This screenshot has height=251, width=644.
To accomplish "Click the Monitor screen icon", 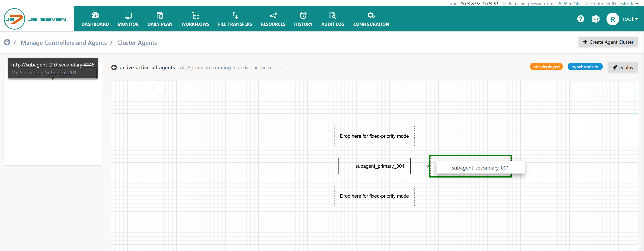I will (x=128, y=16).
